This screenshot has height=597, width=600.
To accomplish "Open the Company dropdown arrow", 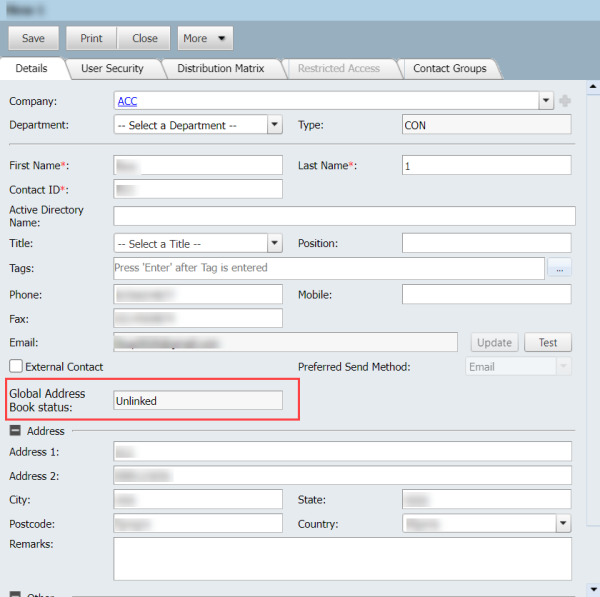I will point(546,101).
